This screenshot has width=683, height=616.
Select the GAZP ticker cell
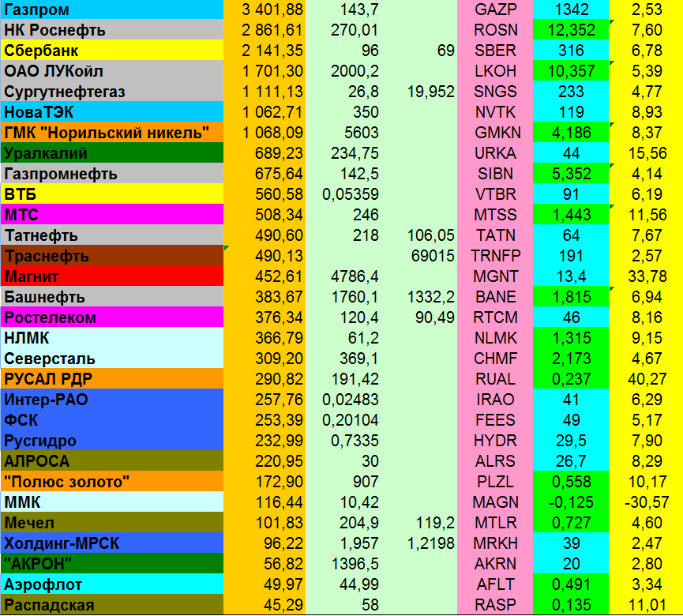495,9
